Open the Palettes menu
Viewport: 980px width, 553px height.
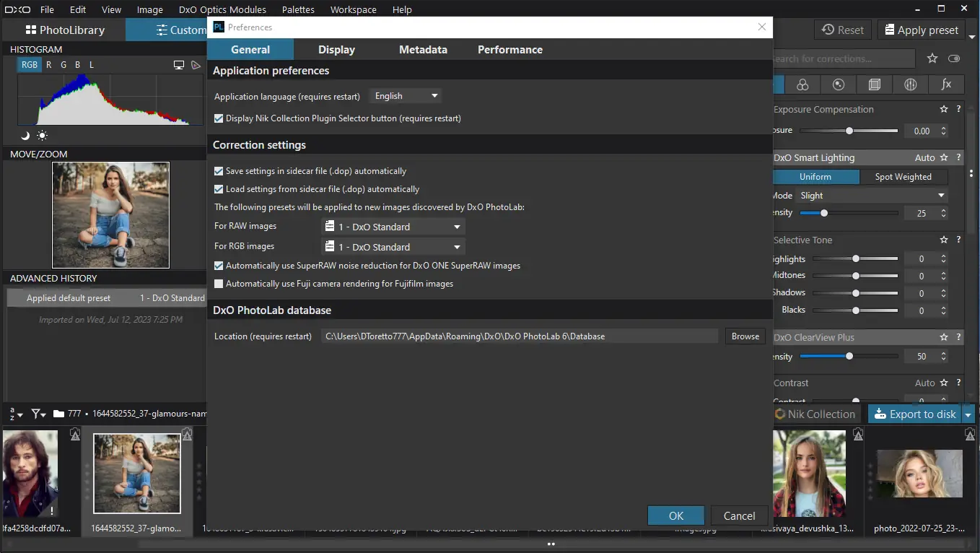298,9
